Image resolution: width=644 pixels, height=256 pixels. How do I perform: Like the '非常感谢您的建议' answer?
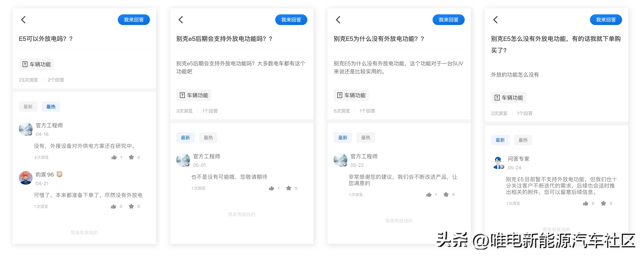tap(429, 195)
